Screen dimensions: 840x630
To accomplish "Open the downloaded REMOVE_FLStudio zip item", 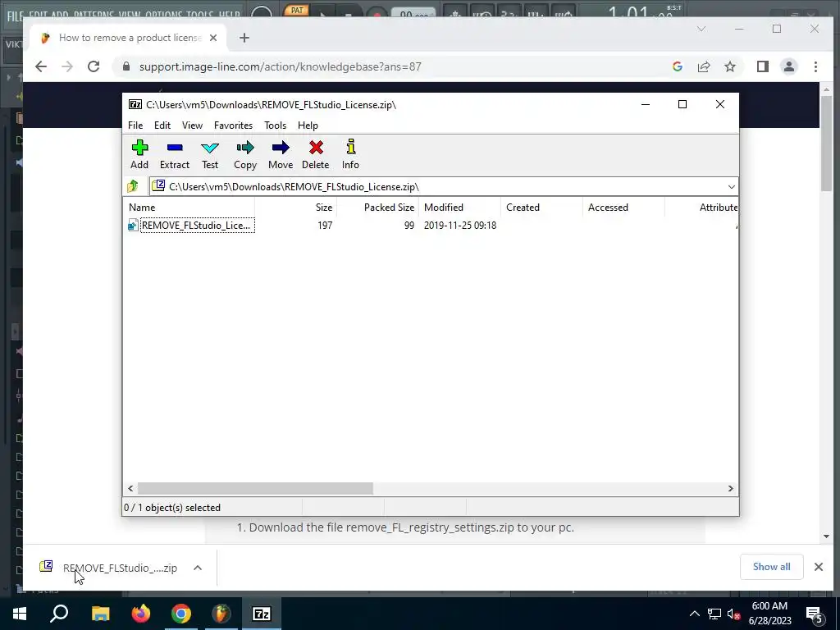I will pos(108,568).
